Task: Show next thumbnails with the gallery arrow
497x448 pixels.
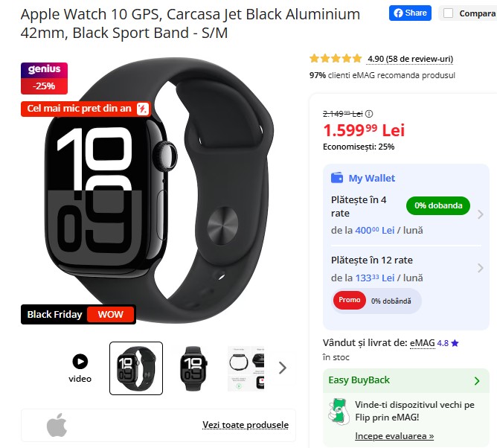Action: point(283,368)
